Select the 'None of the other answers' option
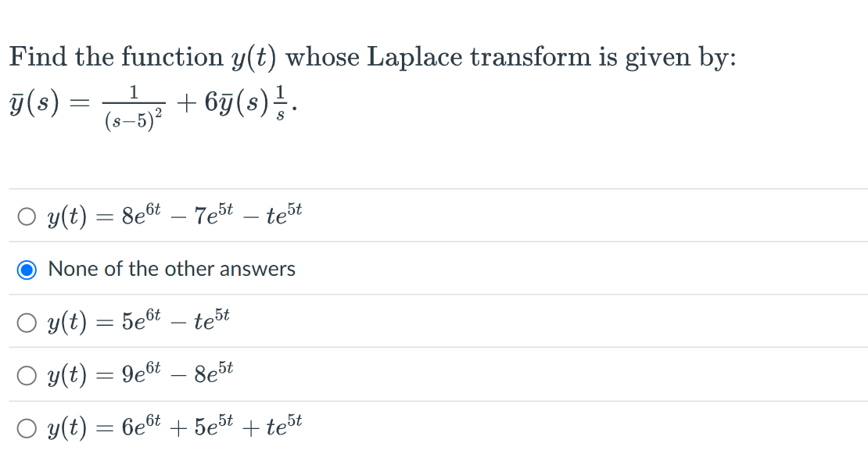The width and height of the screenshot is (868, 461). [x=26, y=269]
